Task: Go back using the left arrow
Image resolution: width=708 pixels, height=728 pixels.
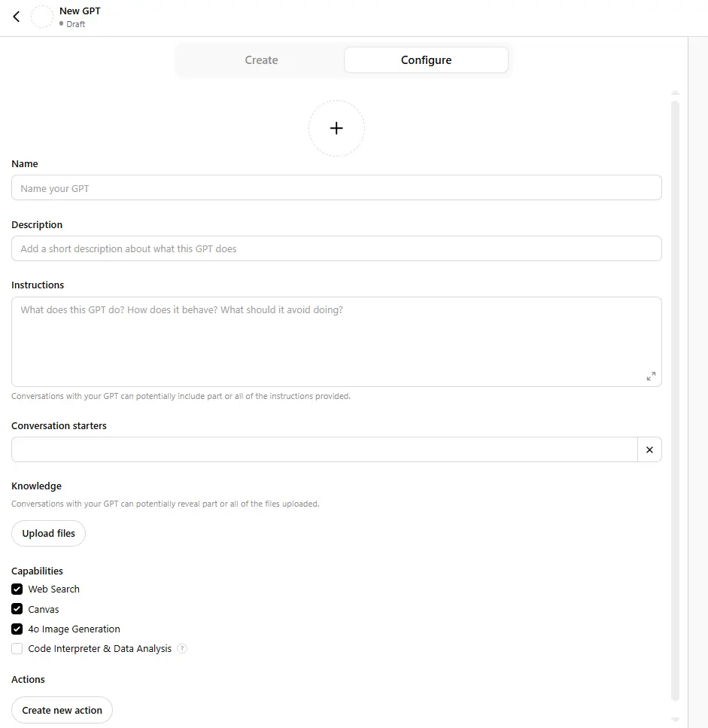Action: [x=17, y=17]
